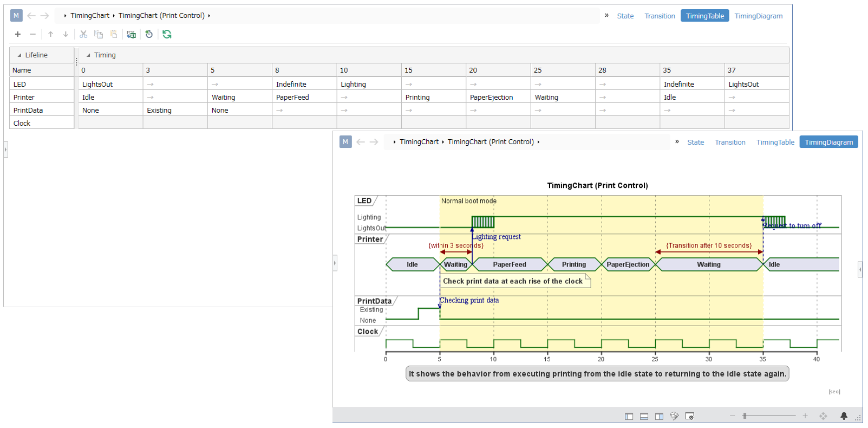Click the Existing cell in the PrintData row

point(175,110)
